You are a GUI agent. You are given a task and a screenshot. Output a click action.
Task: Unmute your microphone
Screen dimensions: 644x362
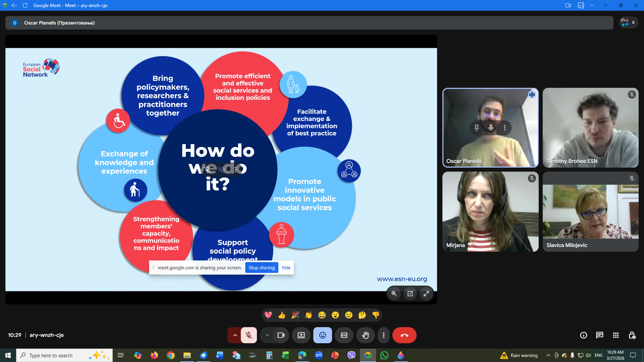(249, 335)
